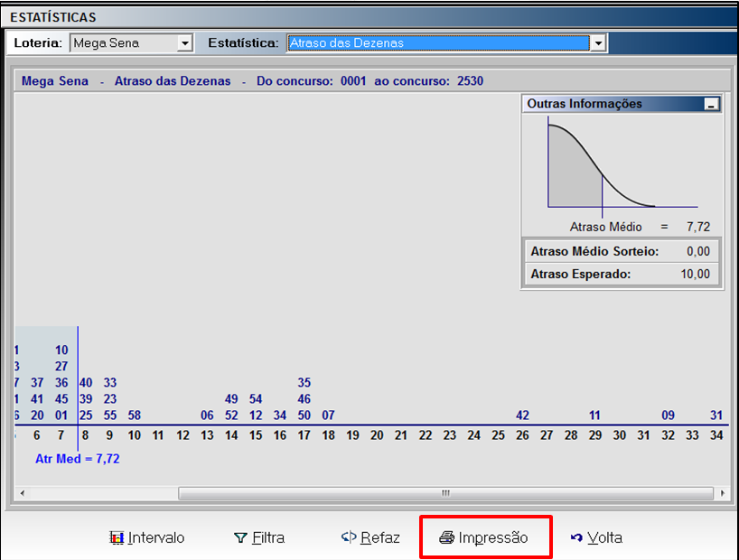Click the Intervalo button label
This screenshot has width=739, height=560.
[x=156, y=537]
